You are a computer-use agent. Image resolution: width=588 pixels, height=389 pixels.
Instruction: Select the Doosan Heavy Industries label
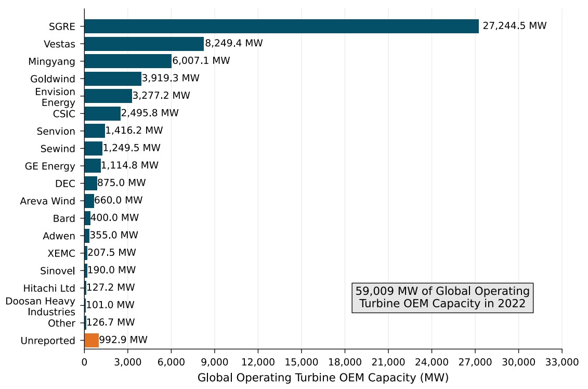[x=41, y=306]
